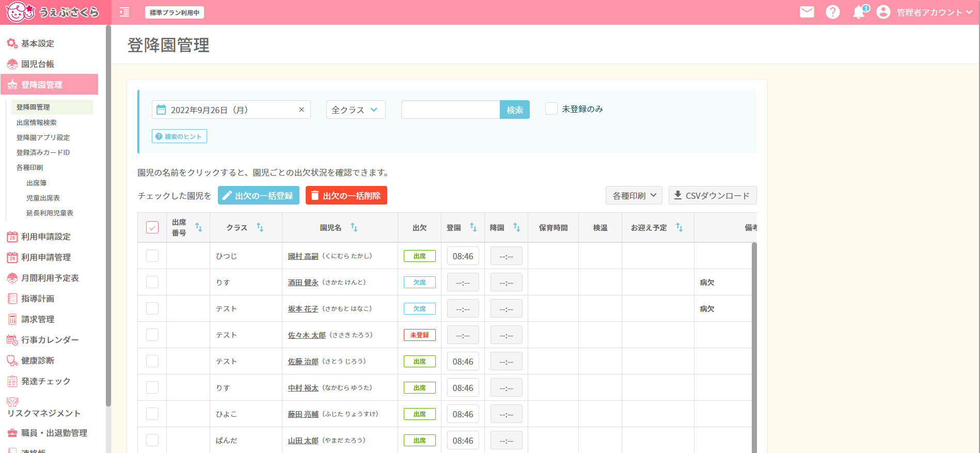Sort by 登園 column arrows

point(473,227)
